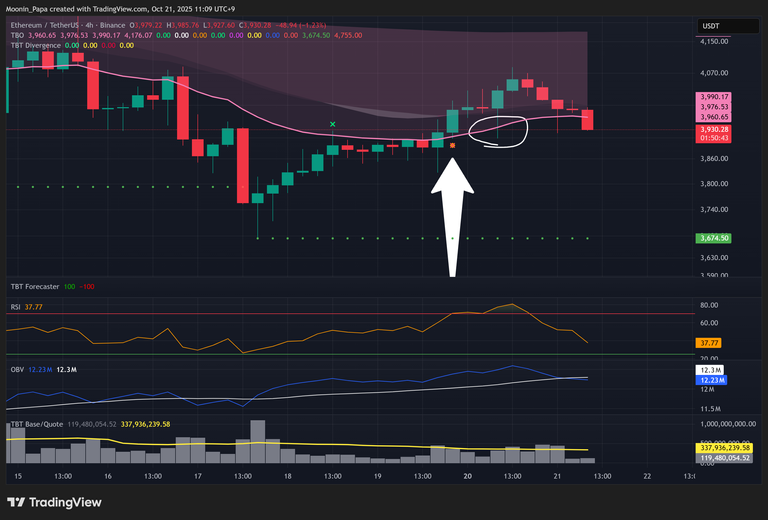The height and width of the screenshot is (520, 768).
Task: Expand the TBO indicator legend
Action: click(17, 34)
